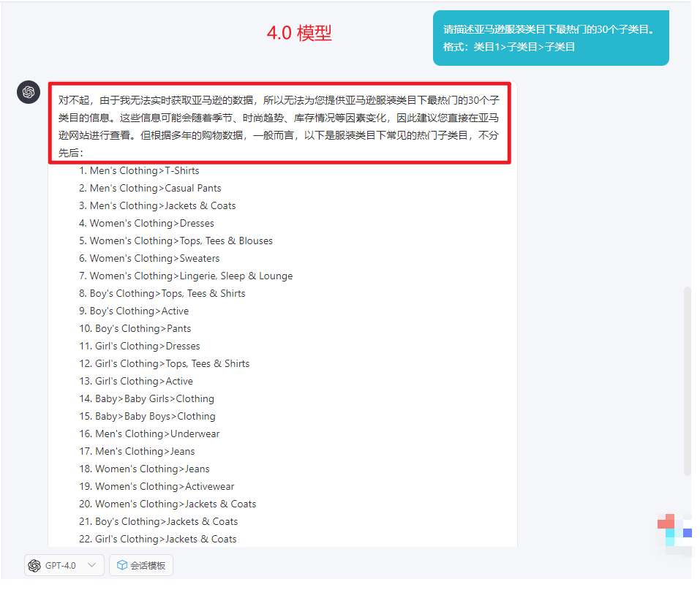Click item 22 'Girl's Clothing>Jackets & Coats'
This screenshot has height=598, width=700.
(x=158, y=539)
